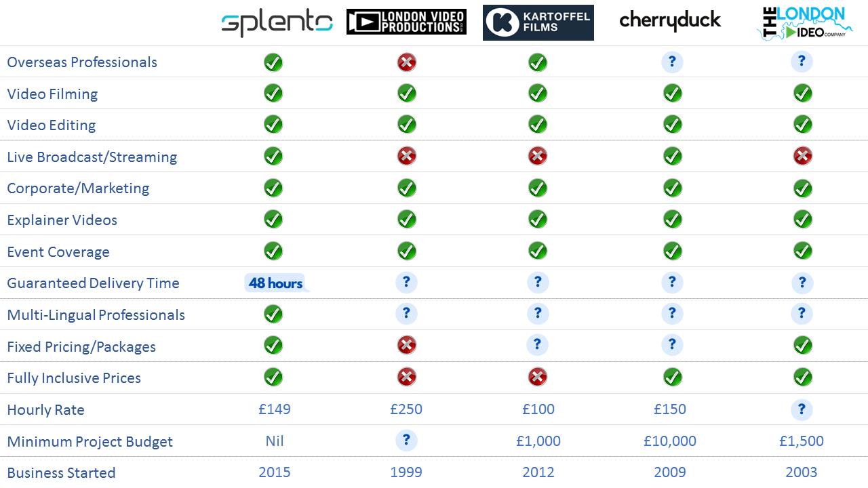This screenshot has width=868, height=488.
Task: Click the Kartoffel Films logo
Action: tap(538, 22)
